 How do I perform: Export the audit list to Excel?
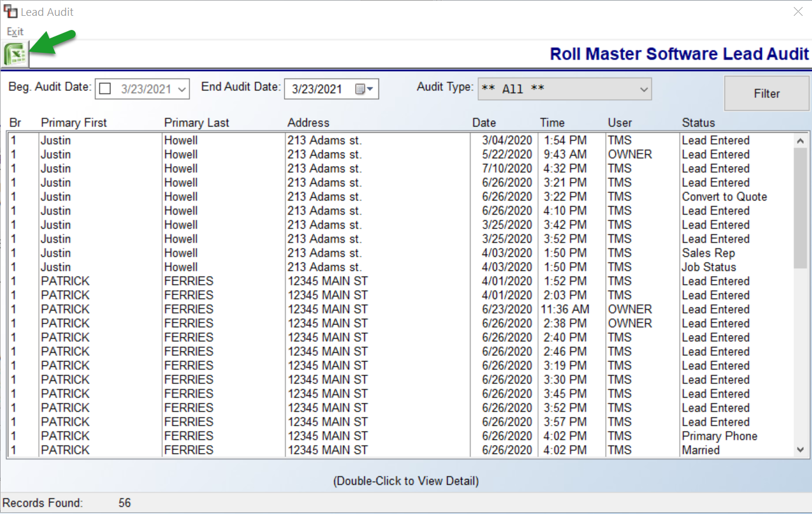pyautogui.click(x=16, y=55)
